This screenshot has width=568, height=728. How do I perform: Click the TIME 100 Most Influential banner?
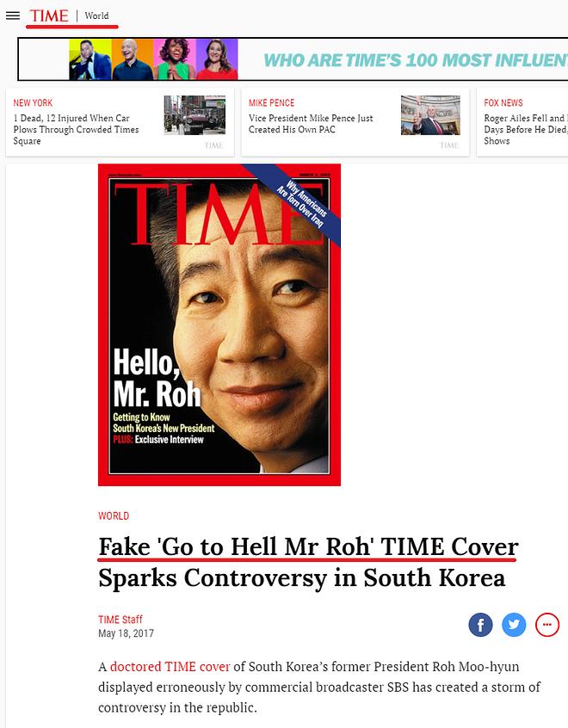tap(293, 59)
